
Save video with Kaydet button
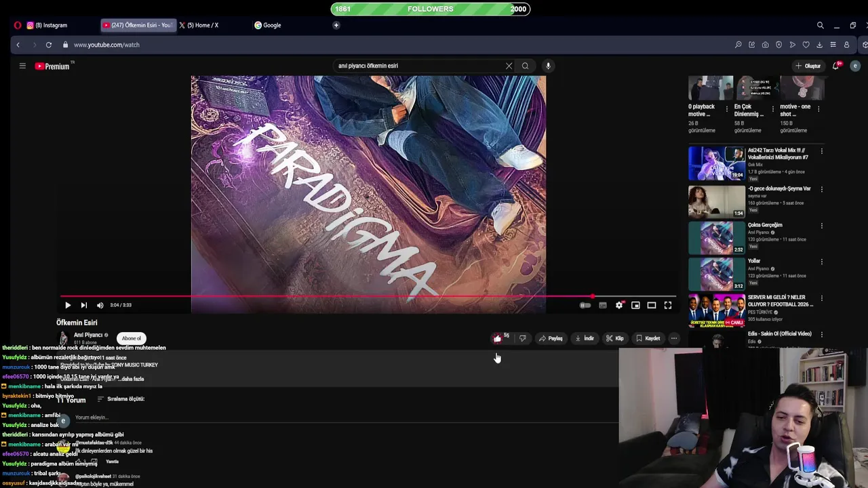tap(648, 338)
